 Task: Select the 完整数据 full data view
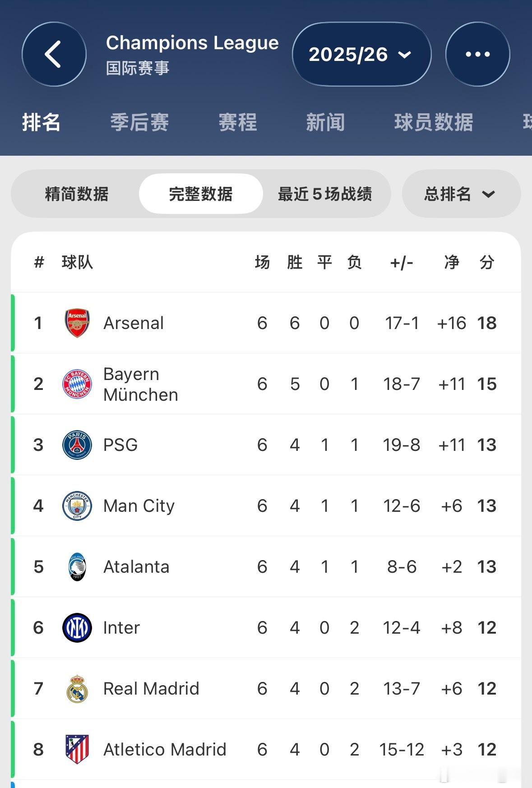point(201,194)
